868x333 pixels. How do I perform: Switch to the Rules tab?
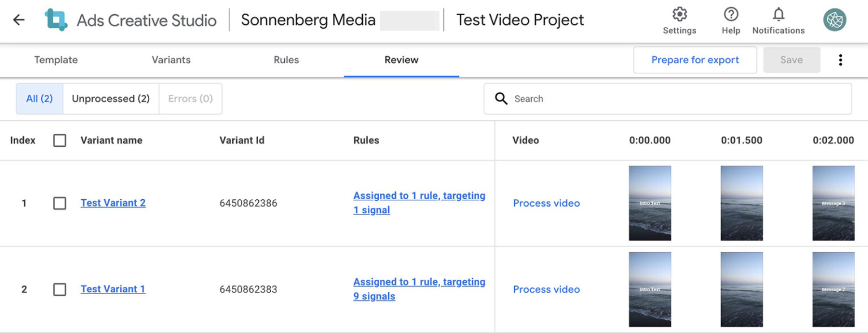(x=286, y=60)
